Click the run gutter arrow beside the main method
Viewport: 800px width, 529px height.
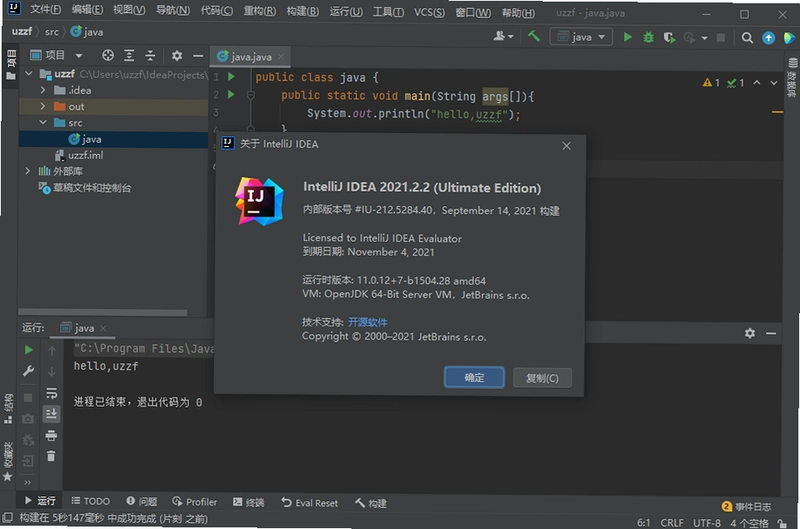click(x=231, y=94)
